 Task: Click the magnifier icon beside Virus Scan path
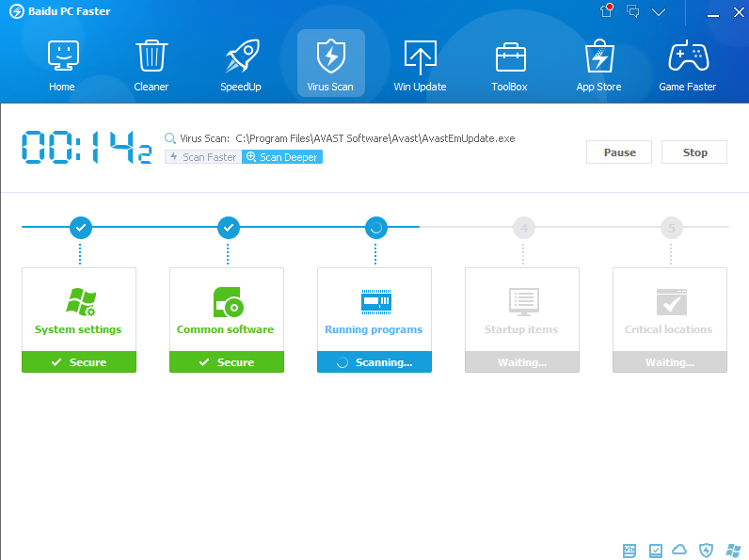(170, 138)
